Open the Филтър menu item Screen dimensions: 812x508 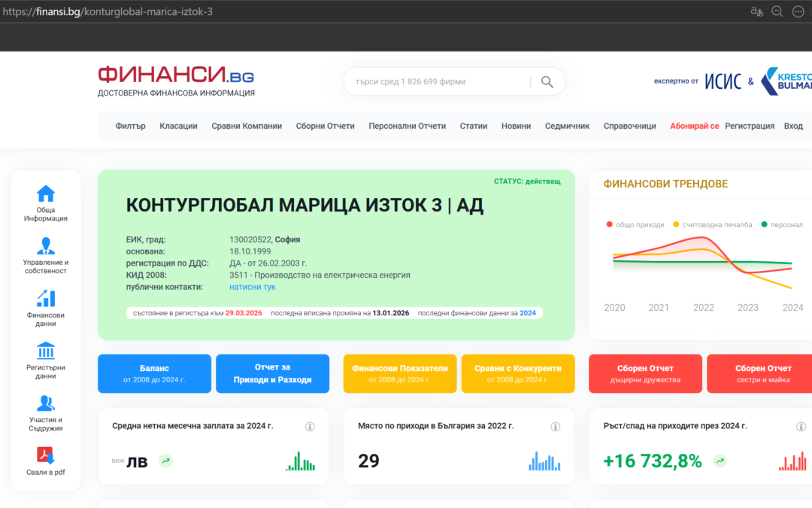[131, 126]
